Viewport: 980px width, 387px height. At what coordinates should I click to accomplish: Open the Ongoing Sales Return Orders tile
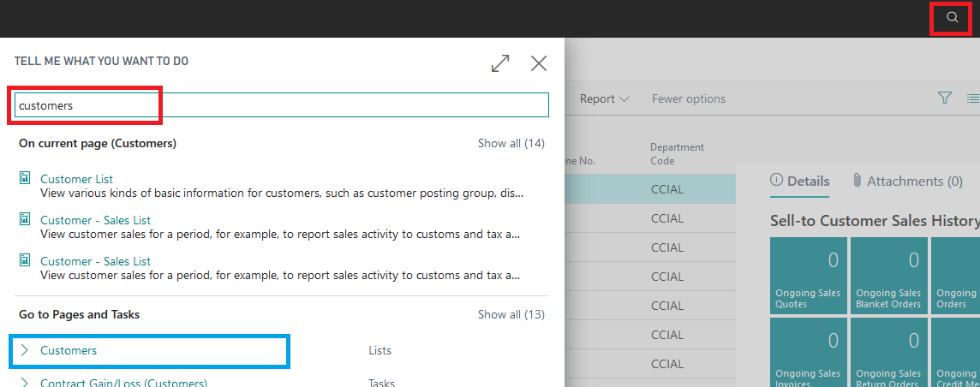(x=888, y=353)
